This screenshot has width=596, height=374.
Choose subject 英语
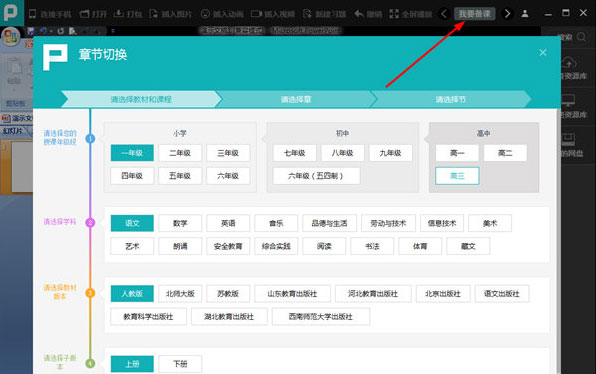point(228,223)
